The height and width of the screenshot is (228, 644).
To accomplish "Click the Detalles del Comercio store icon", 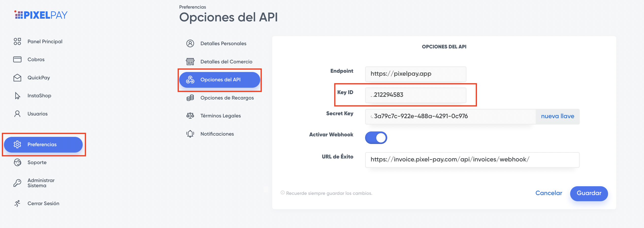I will pyautogui.click(x=190, y=61).
